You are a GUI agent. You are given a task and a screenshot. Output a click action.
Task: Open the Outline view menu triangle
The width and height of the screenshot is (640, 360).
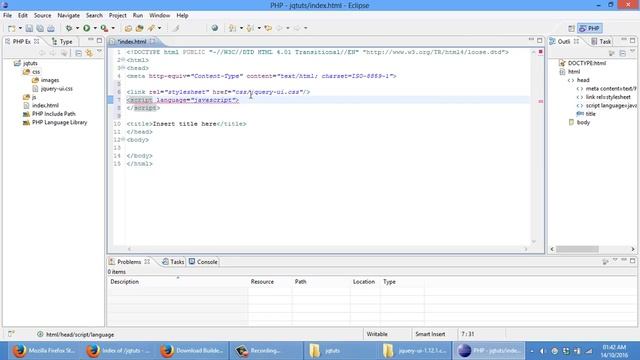632,52
